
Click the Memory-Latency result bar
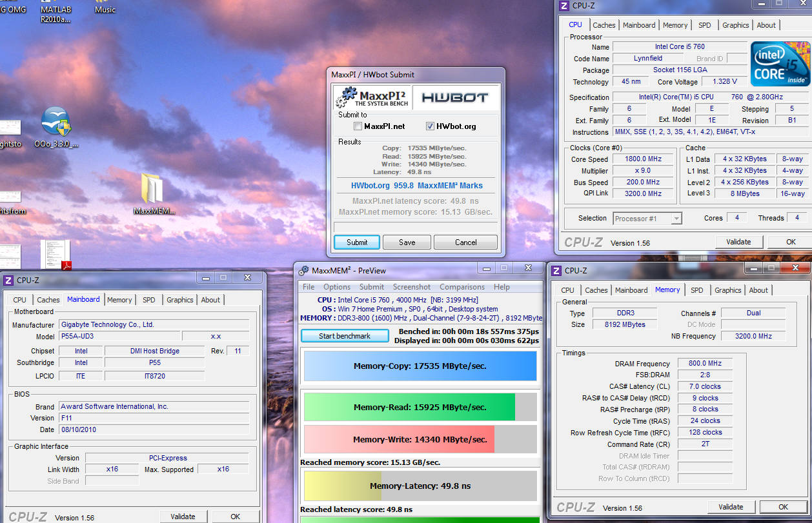(420, 486)
